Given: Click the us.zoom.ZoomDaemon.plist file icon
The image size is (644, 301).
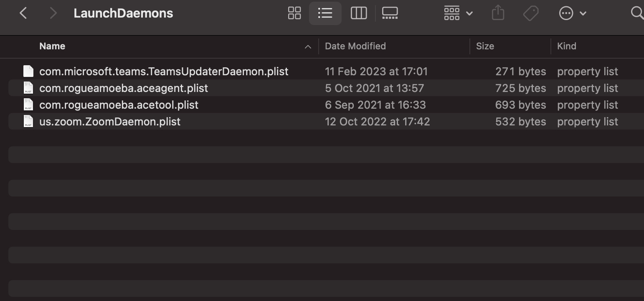Looking at the screenshot, I should [x=28, y=122].
